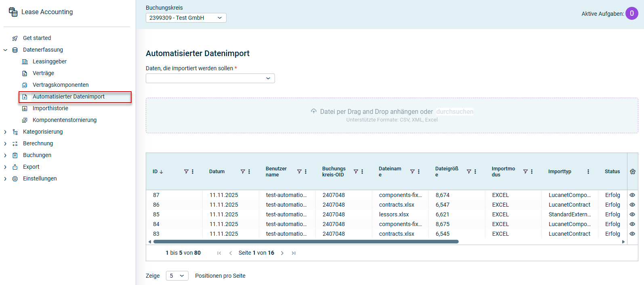This screenshot has width=644, height=285.
Task: View details of import row 83
Action: click(x=632, y=234)
